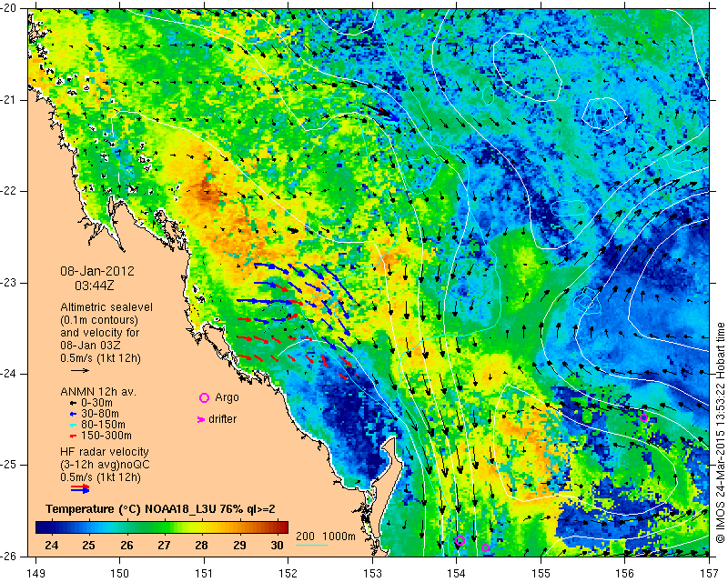Screen dimensions: 728x582
Task: Click the blue 30-80m arrow legend symbol
Action: (73, 414)
